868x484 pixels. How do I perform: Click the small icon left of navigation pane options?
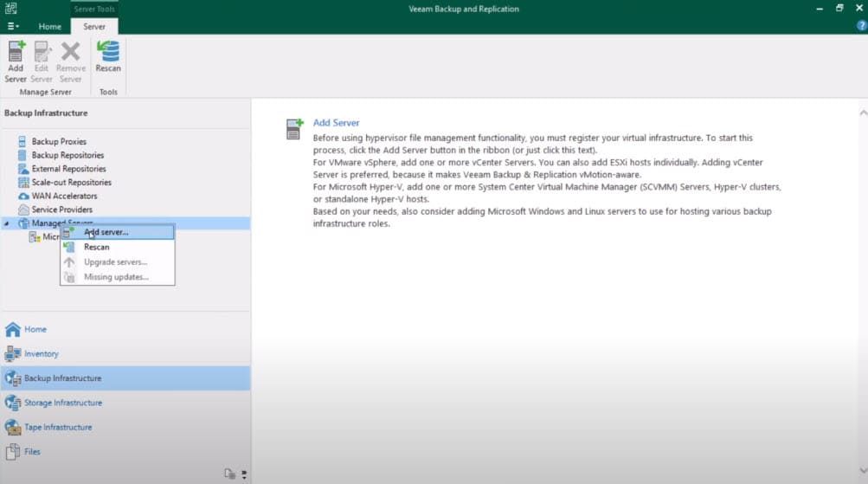click(x=229, y=474)
